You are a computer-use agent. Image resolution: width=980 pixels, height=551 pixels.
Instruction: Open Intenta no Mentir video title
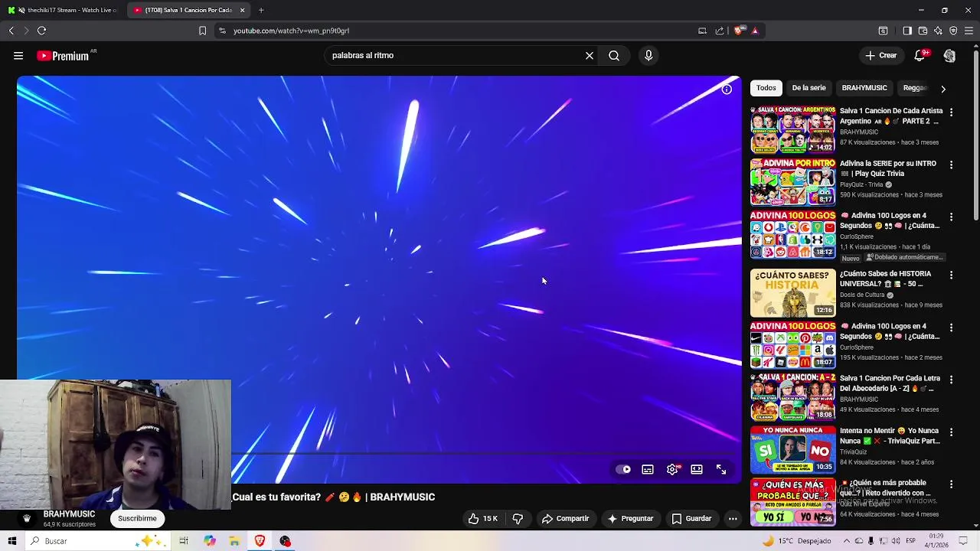pyautogui.click(x=890, y=435)
